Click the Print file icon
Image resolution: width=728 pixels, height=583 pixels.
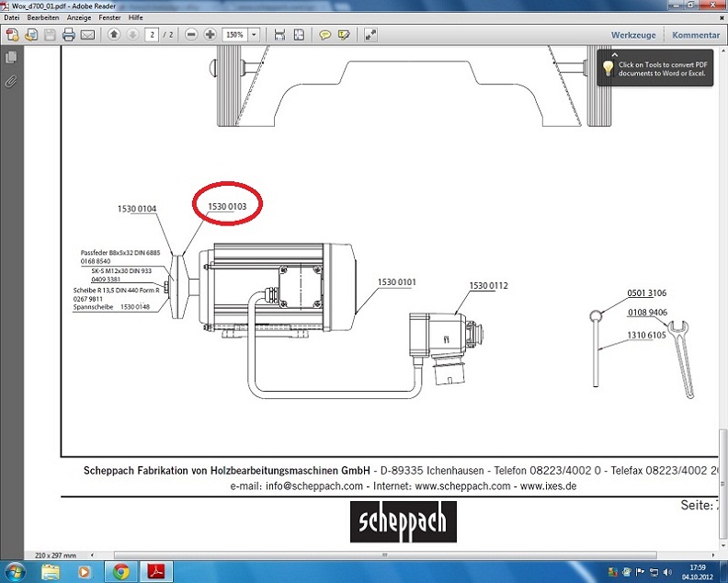point(69,35)
